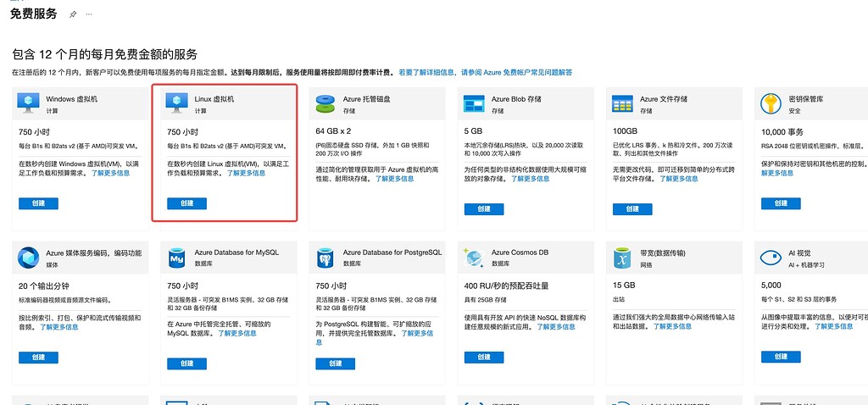Open the ellipsis more-options menu beside 免费服务

coord(88,14)
